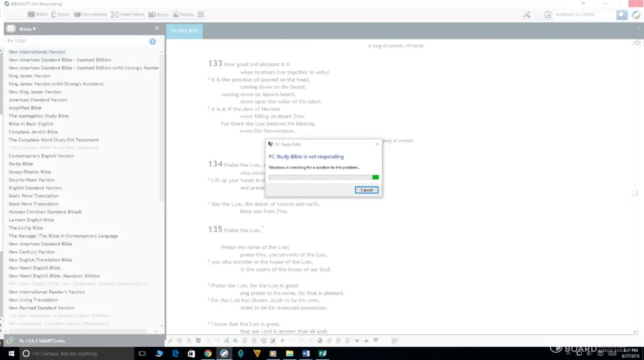Select King James Version in the list
The image size is (644, 360).
pyautogui.click(x=30, y=76)
